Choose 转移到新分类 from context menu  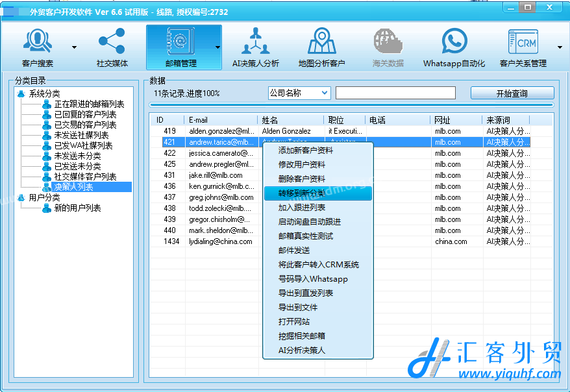(318, 193)
